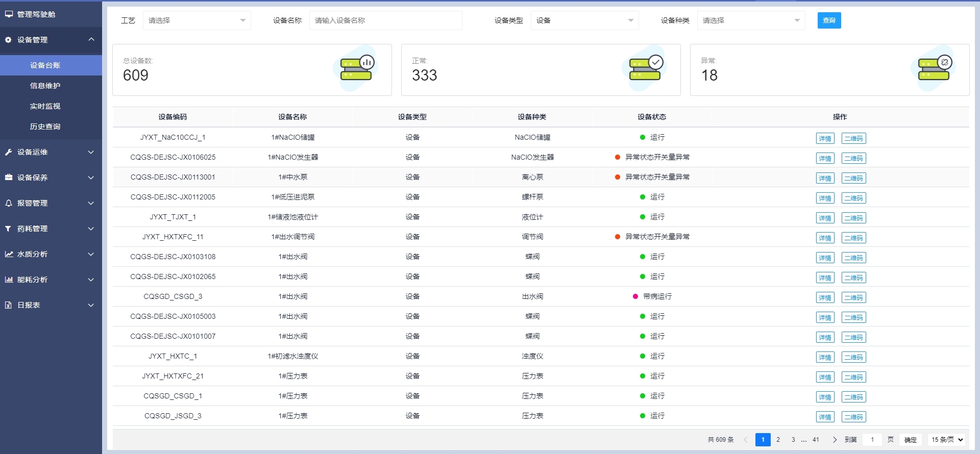Click the wrench icon beside 设备运维
Viewport: 980px width, 454px height.
[x=8, y=152]
